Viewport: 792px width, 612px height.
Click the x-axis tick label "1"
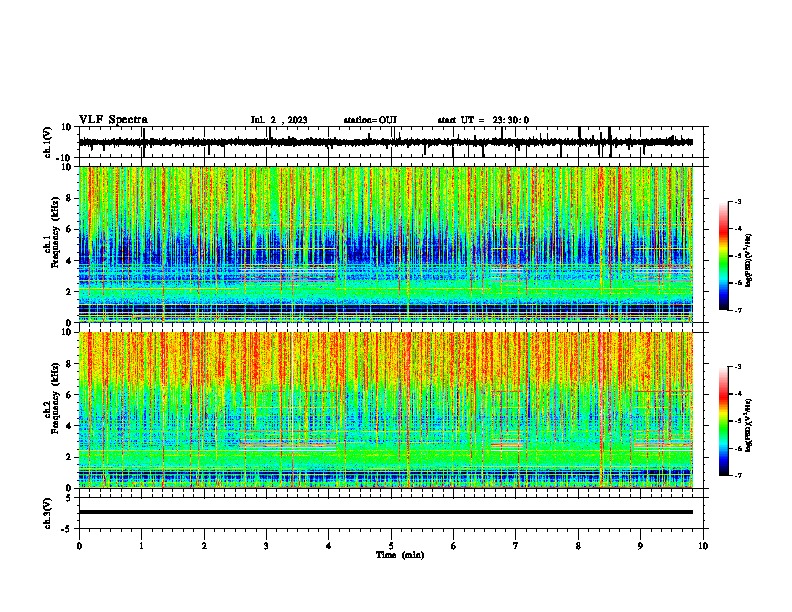[x=141, y=546]
